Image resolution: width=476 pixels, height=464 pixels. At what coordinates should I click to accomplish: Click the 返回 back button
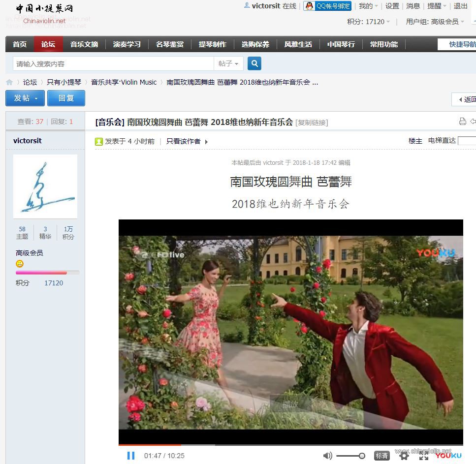click(x=464, y=99)
